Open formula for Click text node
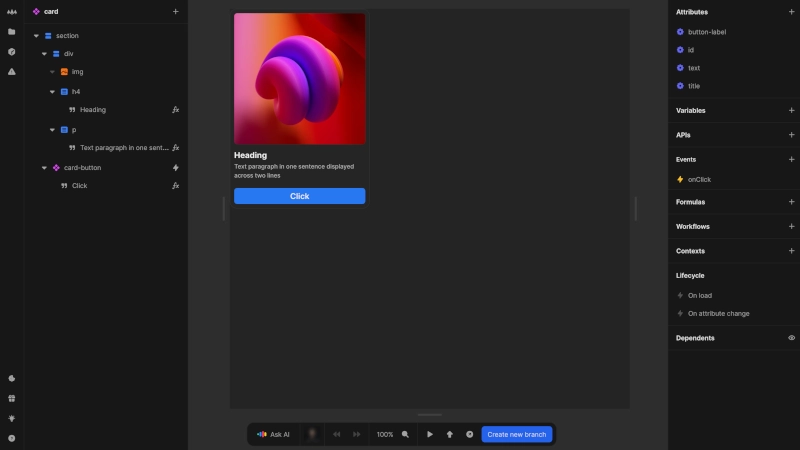Viewport: 800px width, 450px height. pos(176,186)
